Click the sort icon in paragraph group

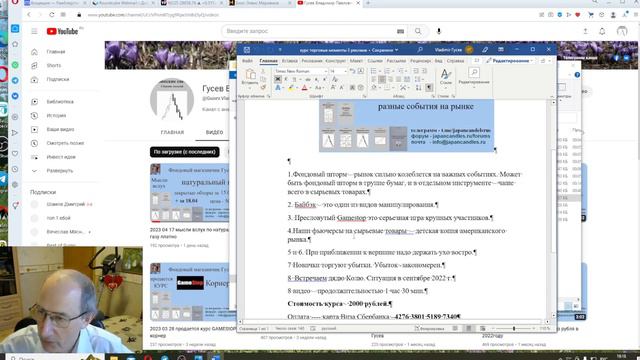[418, 87]
